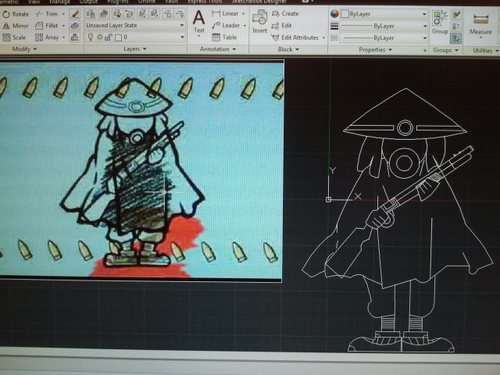The image size is (500, 375).
Task: Activate the Fillet tool
Action: point(46,25)
